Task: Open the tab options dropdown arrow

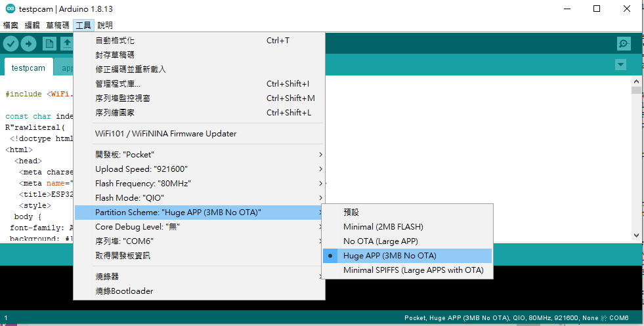Action: [x=620, y=65]
